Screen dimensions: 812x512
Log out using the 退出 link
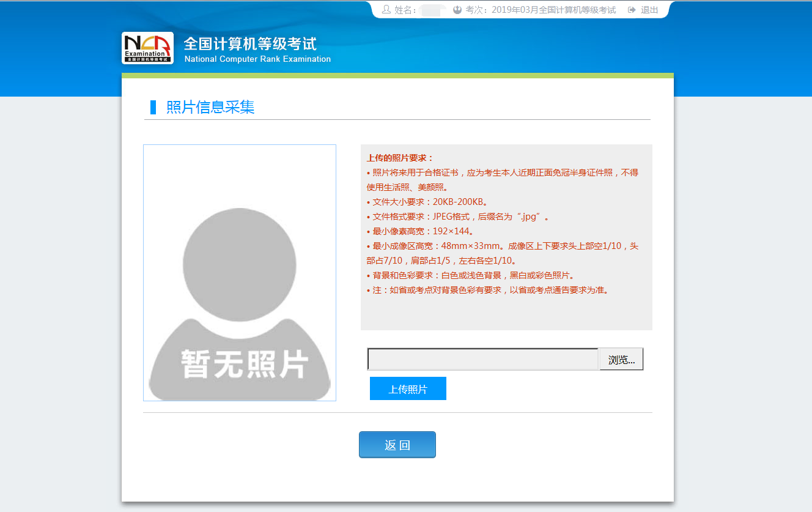click(649, 10)
